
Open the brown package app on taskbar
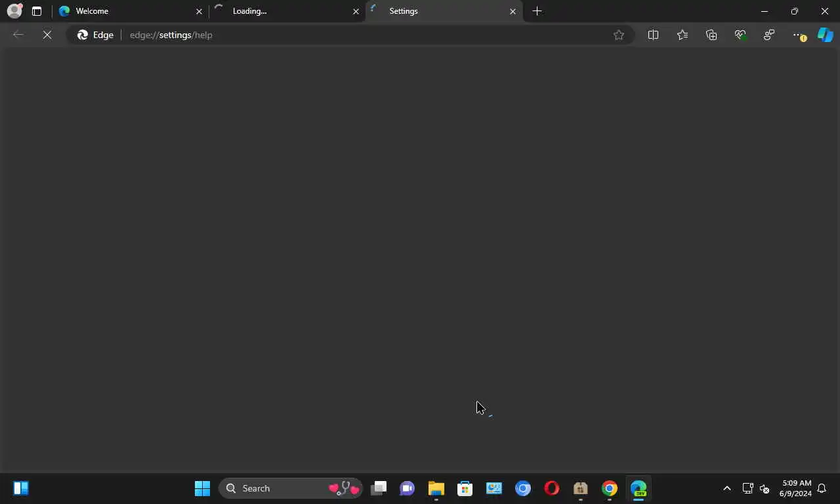coord(581,488)
